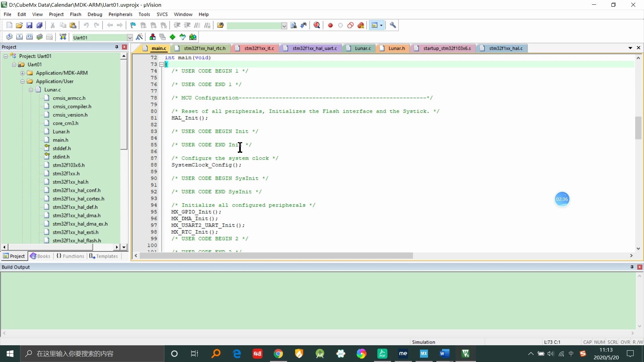The height and width of the screenshot is (362, 644).
Task: Click the breakpoint toggle toolbar icon
Action: point(331,25)
